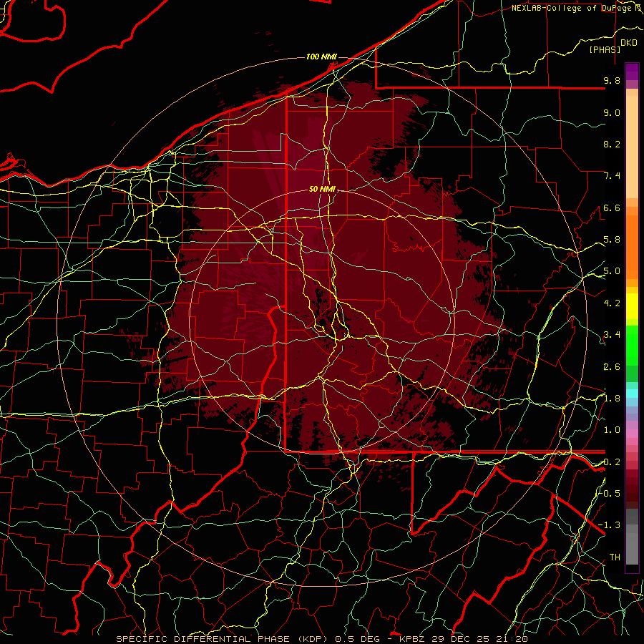Click the "50 NMI" range ring label

pyautogui.click(x=323, y=190)
